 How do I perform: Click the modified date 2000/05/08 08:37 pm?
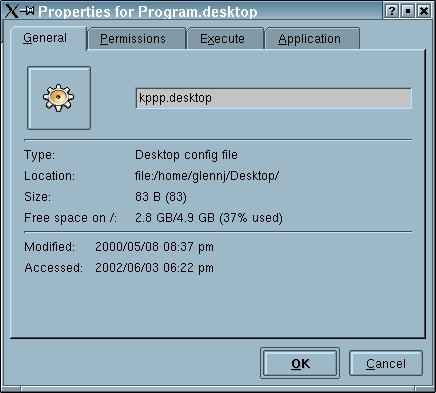(154, 247)
